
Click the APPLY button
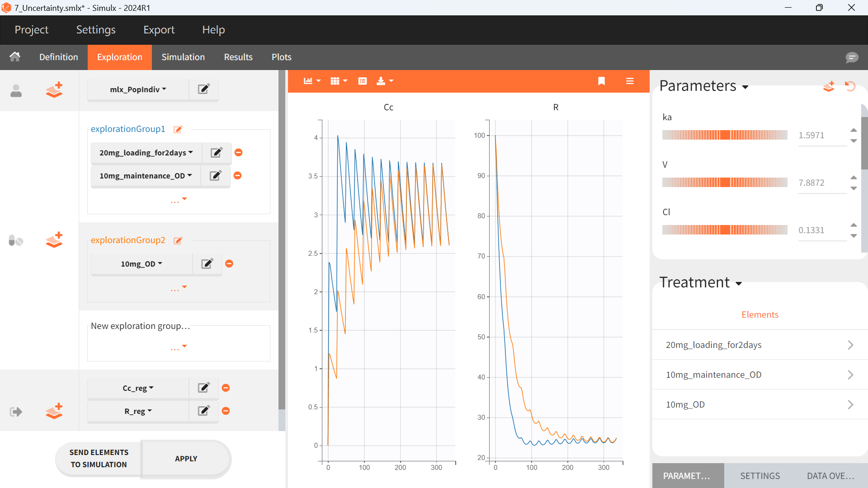pyautogui.click(x=186, y=459)
